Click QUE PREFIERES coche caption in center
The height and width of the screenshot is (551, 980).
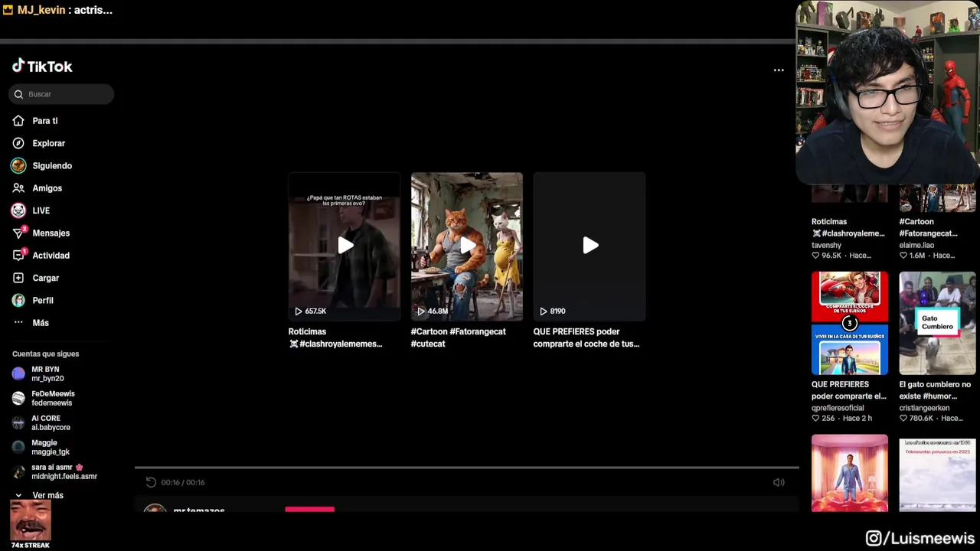(x=586, y=337)
